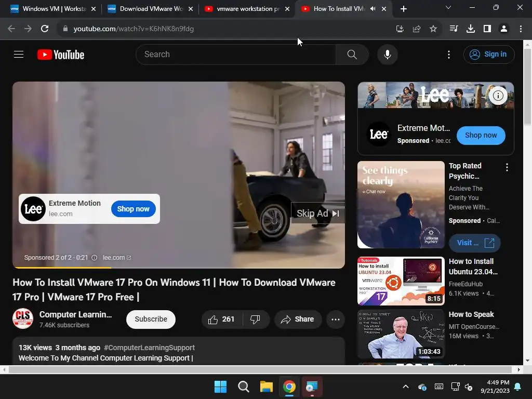Viewport: 532px width, 399px height.
Task: Focus the YouTube Search field
Action: pos(236,54)
